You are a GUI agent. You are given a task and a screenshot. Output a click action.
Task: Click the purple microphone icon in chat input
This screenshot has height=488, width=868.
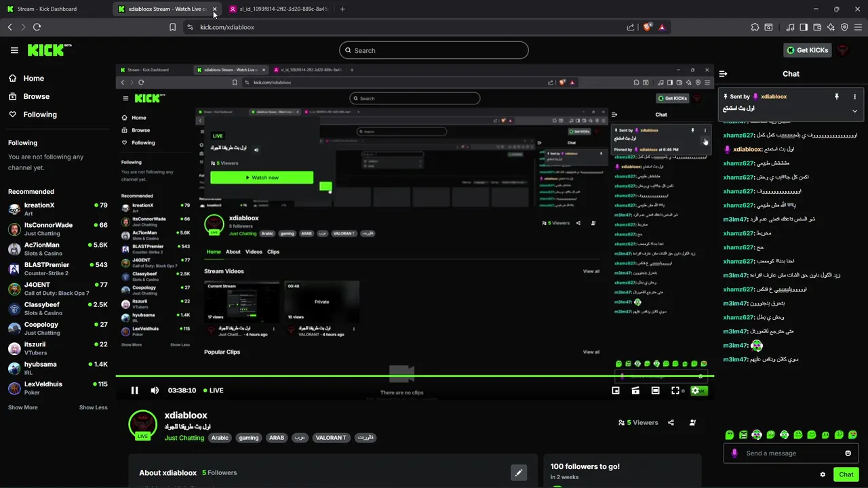734,453
